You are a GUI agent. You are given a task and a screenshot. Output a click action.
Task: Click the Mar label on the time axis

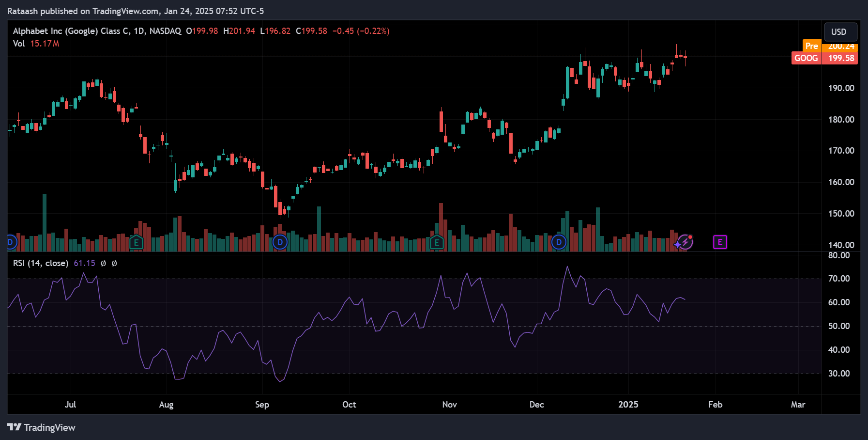(x=798, y=405)
